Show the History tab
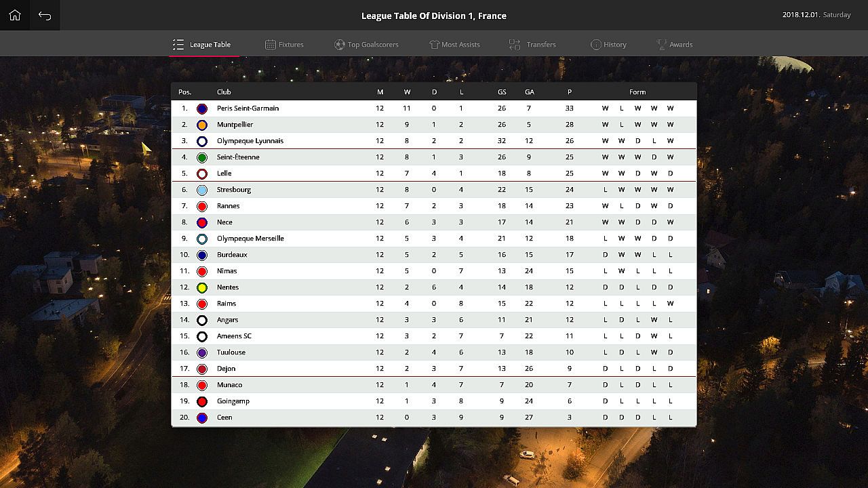 point(608,45)
